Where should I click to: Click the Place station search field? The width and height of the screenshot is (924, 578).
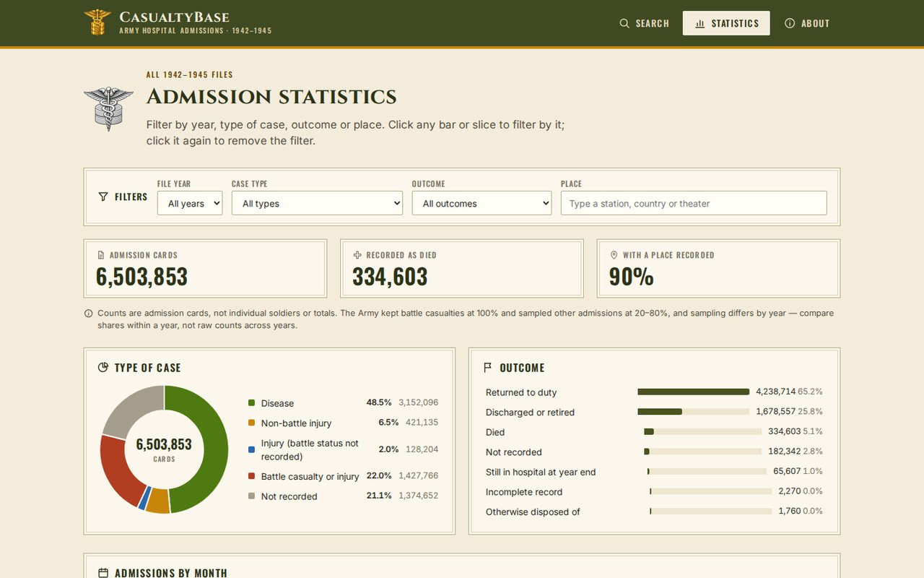[694, 203]
